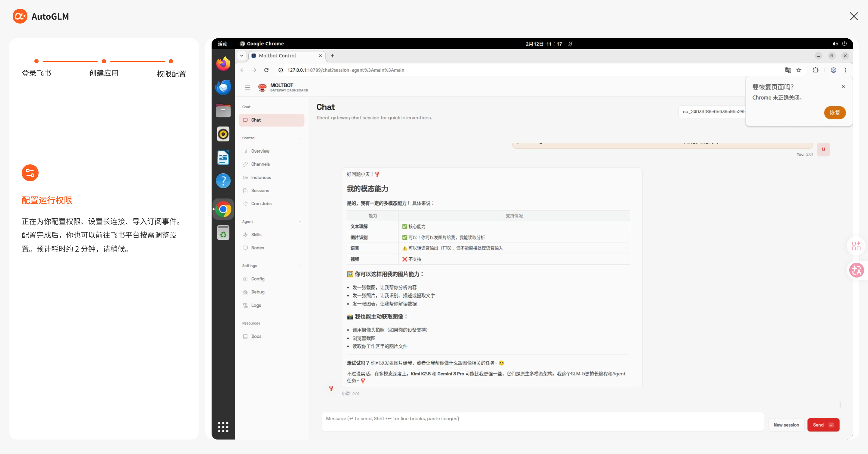Click the floating apps grid widget
The image size is (868, 454).
click(x=856, y=246)
